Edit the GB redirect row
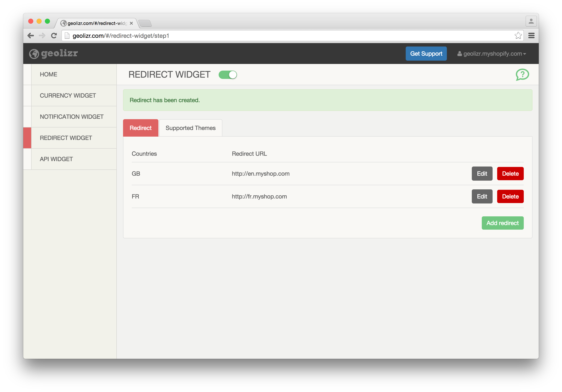 click(482, 174)
